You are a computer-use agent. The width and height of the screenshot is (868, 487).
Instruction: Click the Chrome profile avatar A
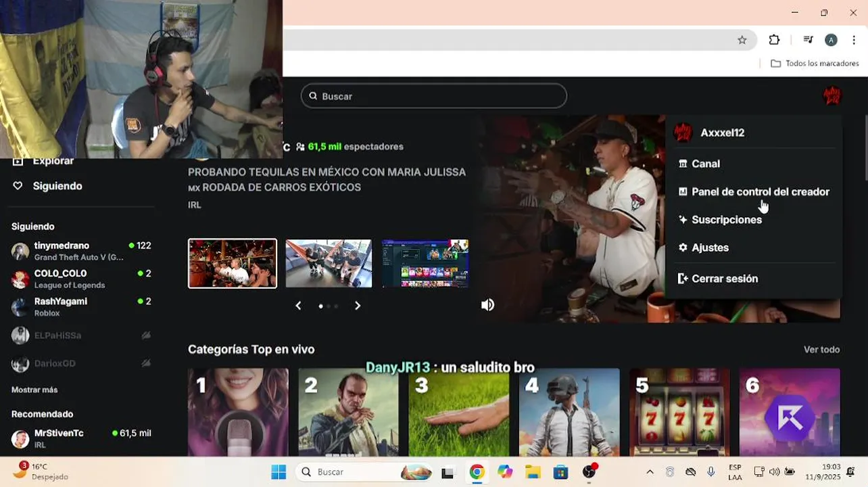[x=831, y=40]
